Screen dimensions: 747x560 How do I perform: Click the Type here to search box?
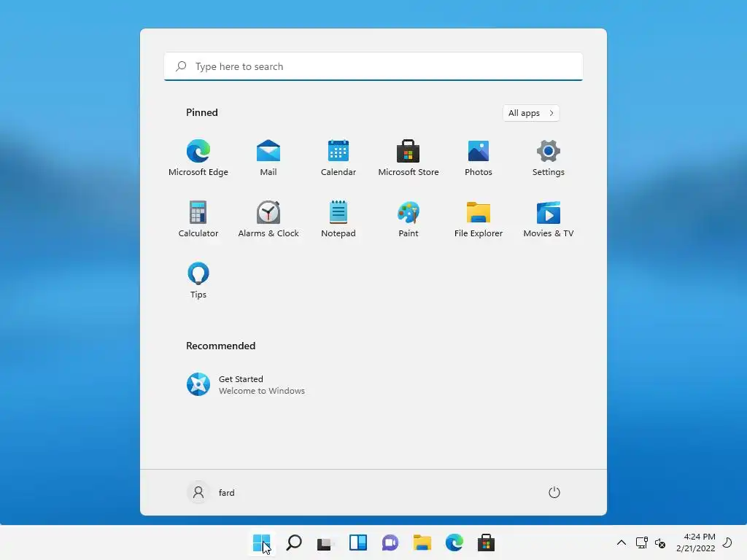pos(373,66)
